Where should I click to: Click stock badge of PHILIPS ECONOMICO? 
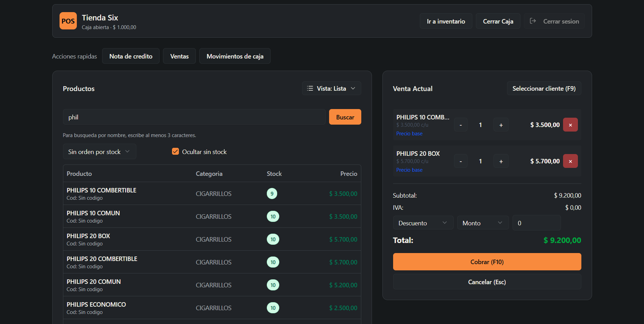[x=273, y=308]
